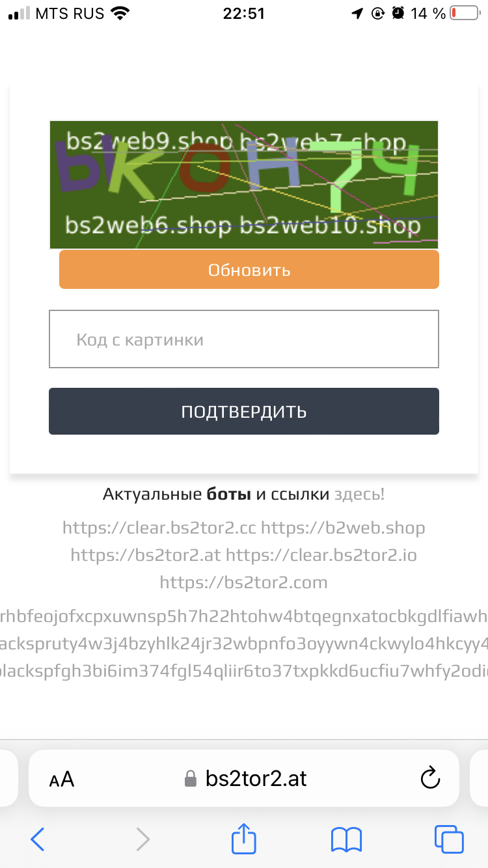Screen dimensions: 488x868
Task: Select the bs2tor2.at address bar text
Action: pos(256,778)
